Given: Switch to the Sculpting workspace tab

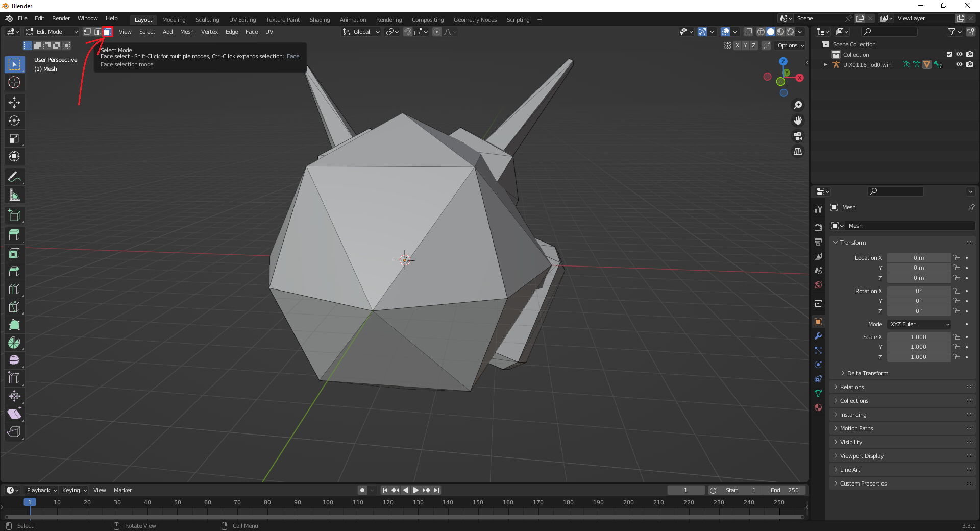Looking at the screenshot, I should click(x=207, y=20).
